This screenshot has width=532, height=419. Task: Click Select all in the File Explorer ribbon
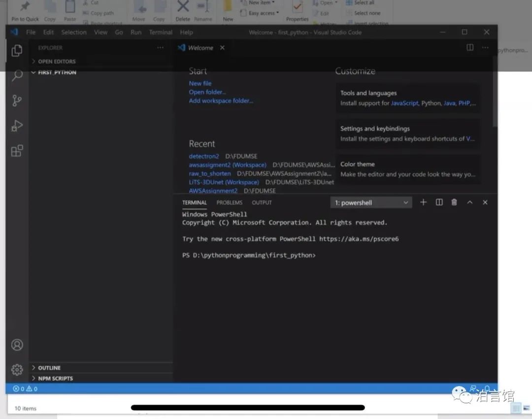pyautogui.click(x=360, y=3)
